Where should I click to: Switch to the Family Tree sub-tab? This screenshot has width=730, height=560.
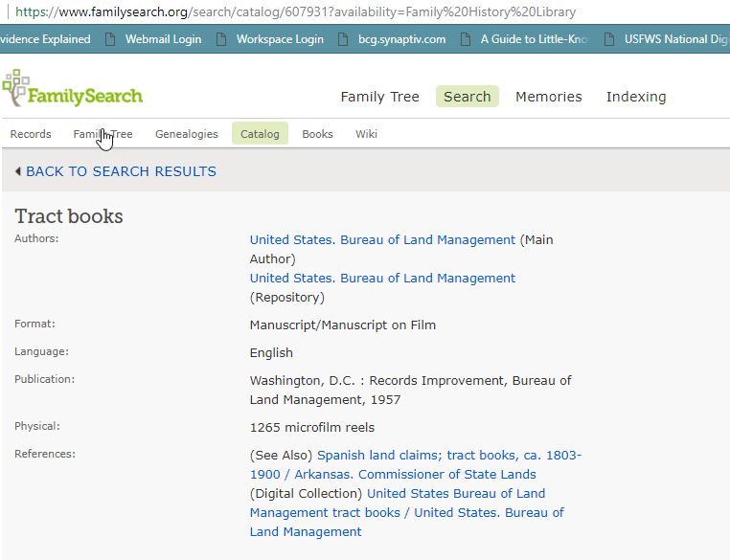[103, 134]
